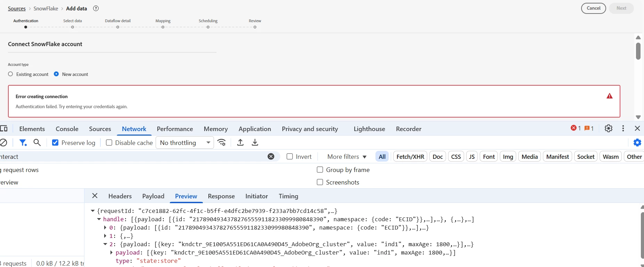The width and height of the screenshot is (644, 267).
Task: Click the red error warning triangle icon
Action: 610,96
